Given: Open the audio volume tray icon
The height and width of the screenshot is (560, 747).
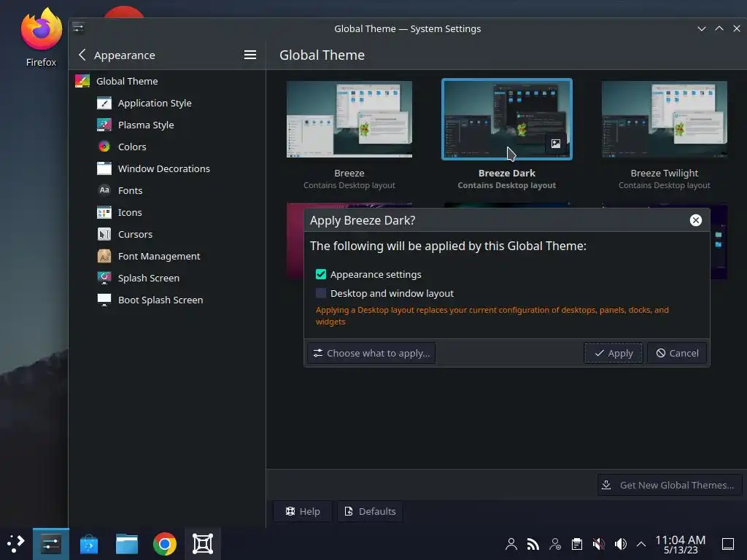Looking at the screenshot, I should pyautogui.click(x=621, y=544).
